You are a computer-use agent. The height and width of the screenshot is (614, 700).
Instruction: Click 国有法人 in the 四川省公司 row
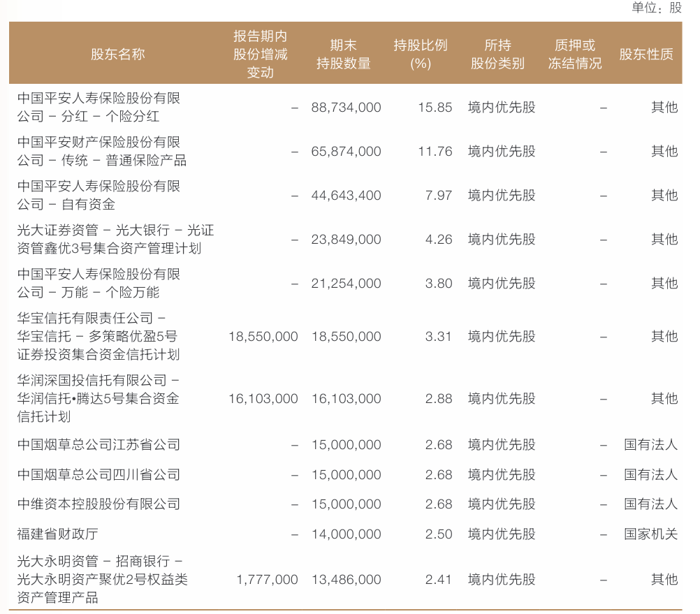pos(651,475)
